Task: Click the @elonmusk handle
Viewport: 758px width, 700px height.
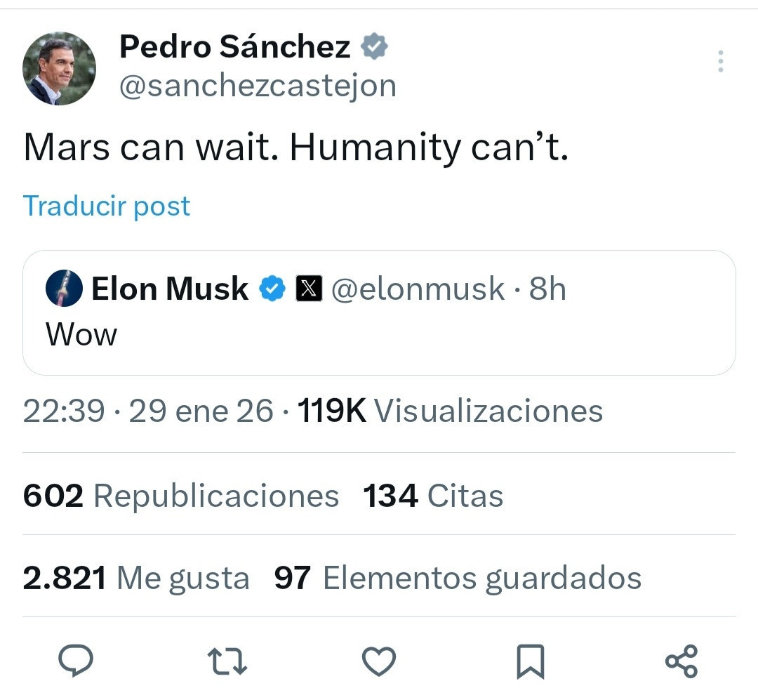Action: pyautogui.click(x=418, y=289)
